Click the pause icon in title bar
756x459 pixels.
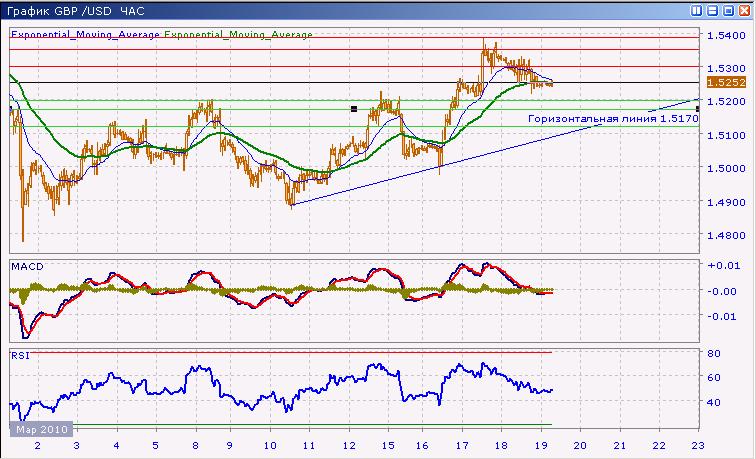point(695,10)
